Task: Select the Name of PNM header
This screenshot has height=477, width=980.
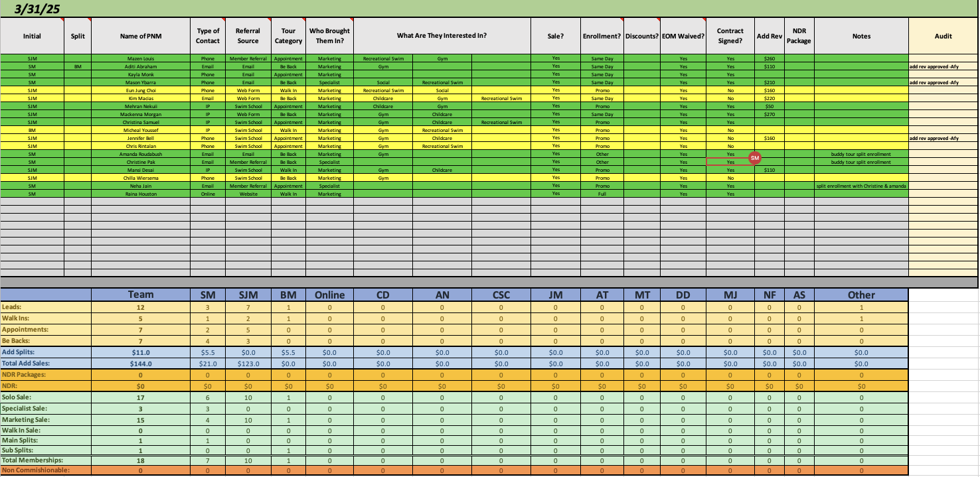Action: (x=141, y=36)
